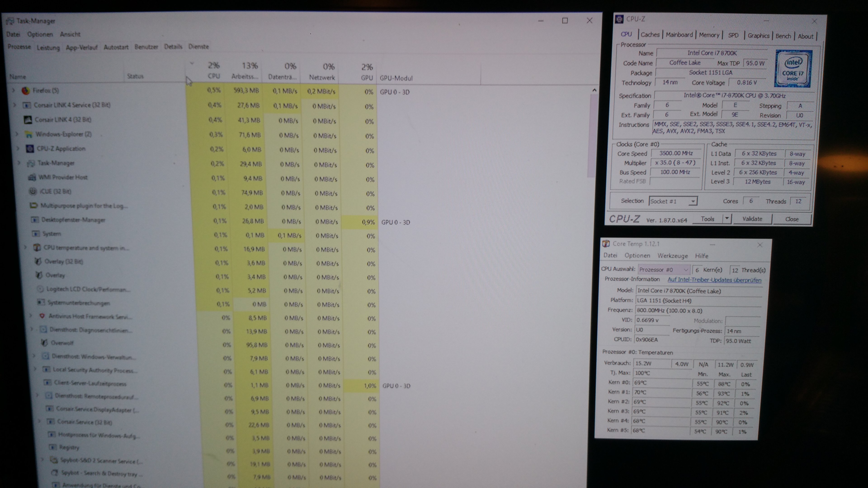
Task: Open the SPD tab in CPU-Z
Action: pyautogui.click(x=733, y=35)
